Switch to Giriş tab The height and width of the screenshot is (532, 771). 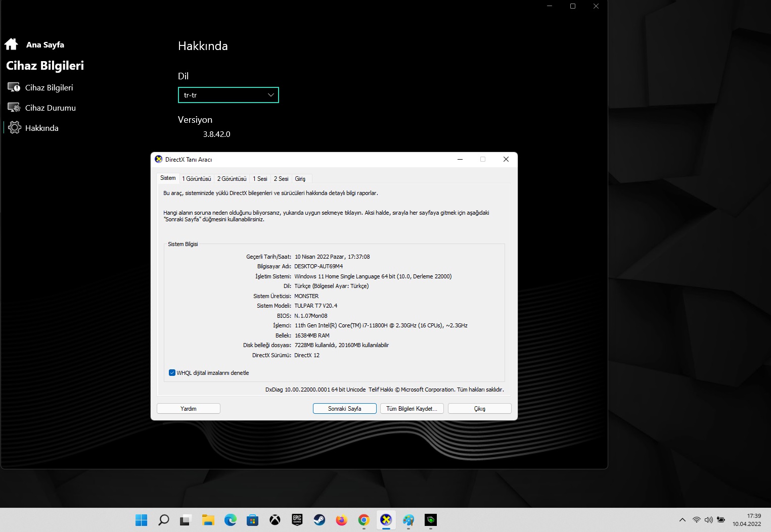click(x=300, y=179)
